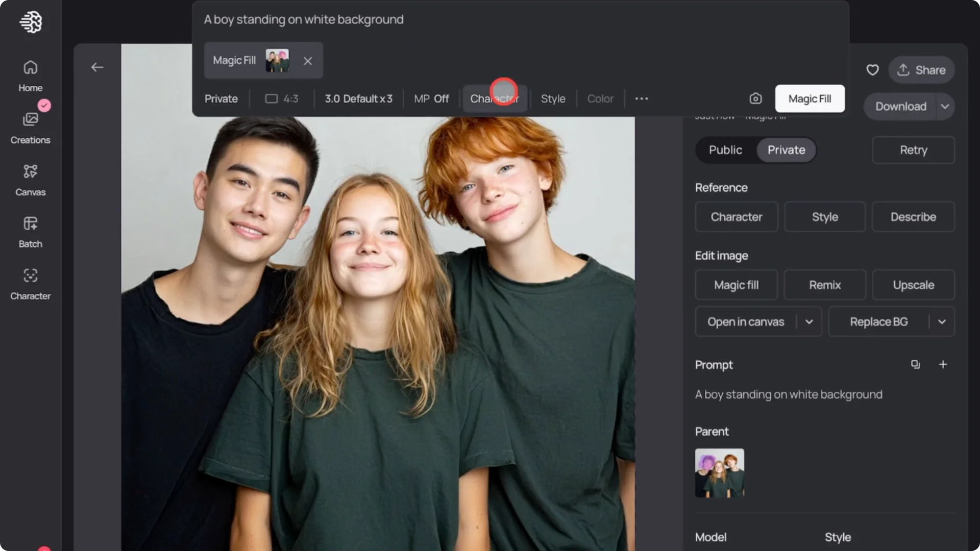The width and height of the screenshot is (980, 551).
Task: Open the Creations panel from sidebar
Action: 30,127
